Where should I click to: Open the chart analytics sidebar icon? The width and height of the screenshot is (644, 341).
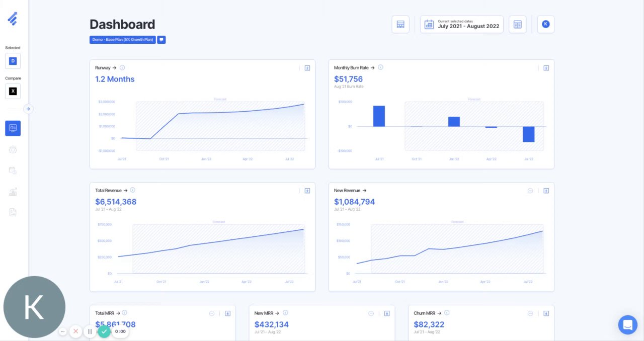[x=13, y=192]
